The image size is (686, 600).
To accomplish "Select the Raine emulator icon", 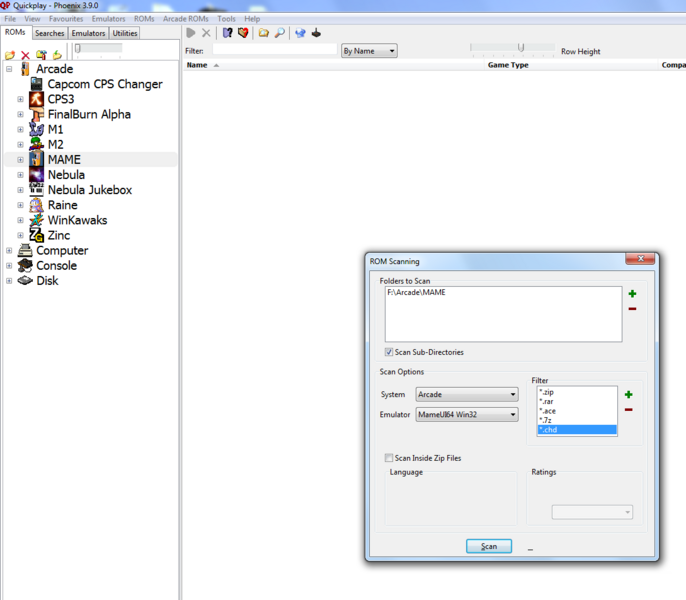I will click(x=36, y=205).
